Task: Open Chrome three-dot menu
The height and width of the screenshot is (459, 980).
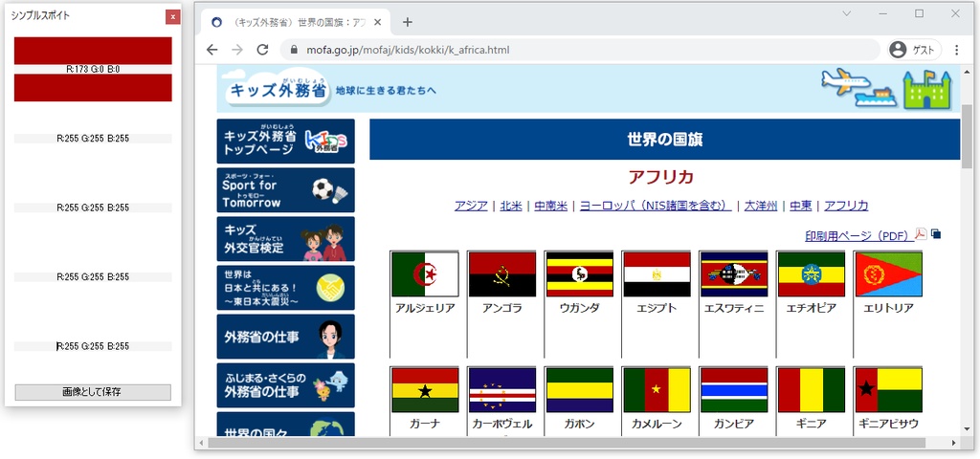Action: tap(956, 50)
